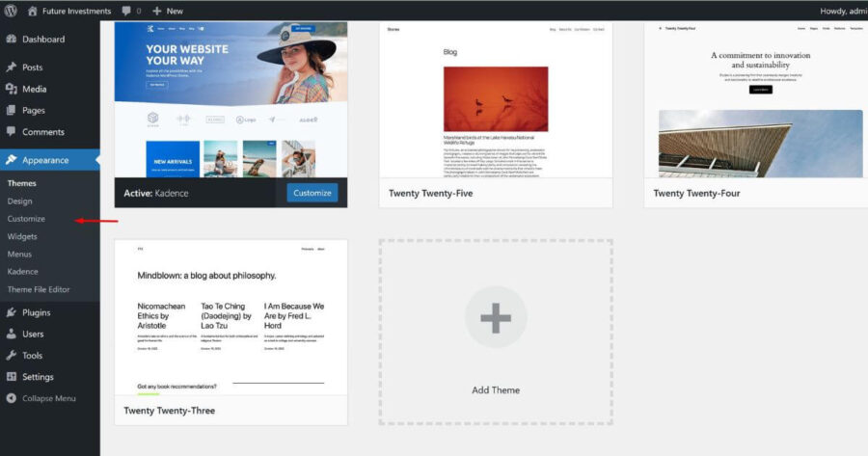868x456 pixels.
Task: Open the Kadence submenu item
Action: (23, 271)
